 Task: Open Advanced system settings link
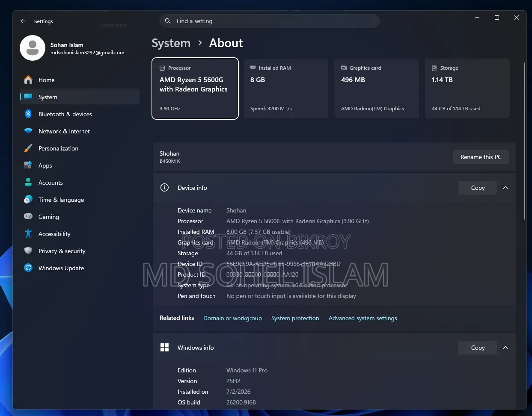click(363, 318)
